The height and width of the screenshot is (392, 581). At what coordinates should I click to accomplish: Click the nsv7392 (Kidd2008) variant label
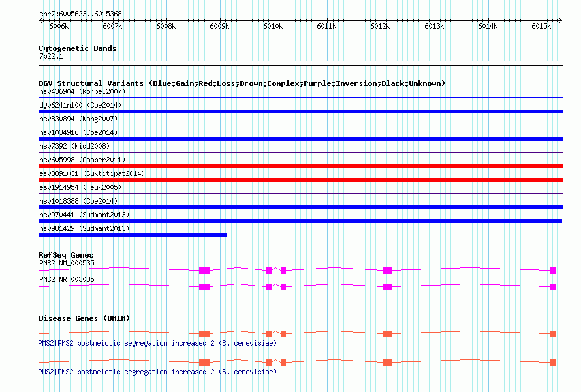pos(74,146)
